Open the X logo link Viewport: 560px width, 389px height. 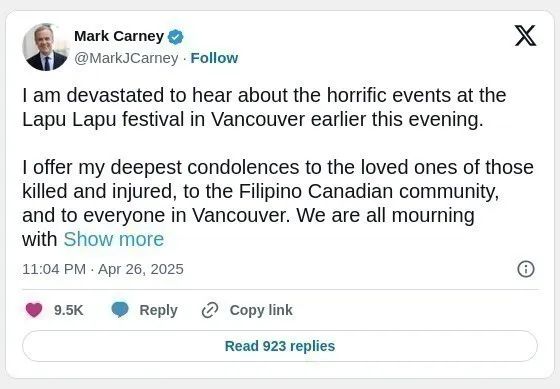pyautogui.click(x=525, y=36)
